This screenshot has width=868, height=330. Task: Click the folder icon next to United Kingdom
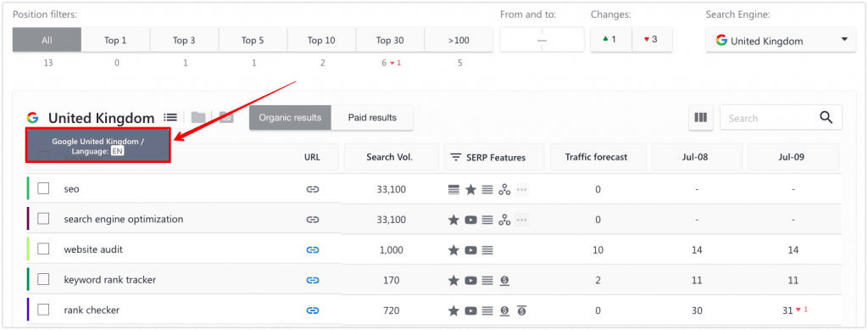(x=198, y=117)
